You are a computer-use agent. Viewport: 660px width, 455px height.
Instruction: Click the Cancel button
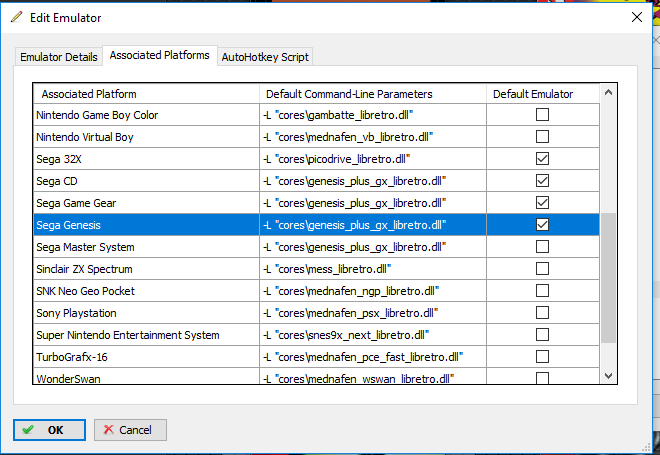tap(130, 430)
